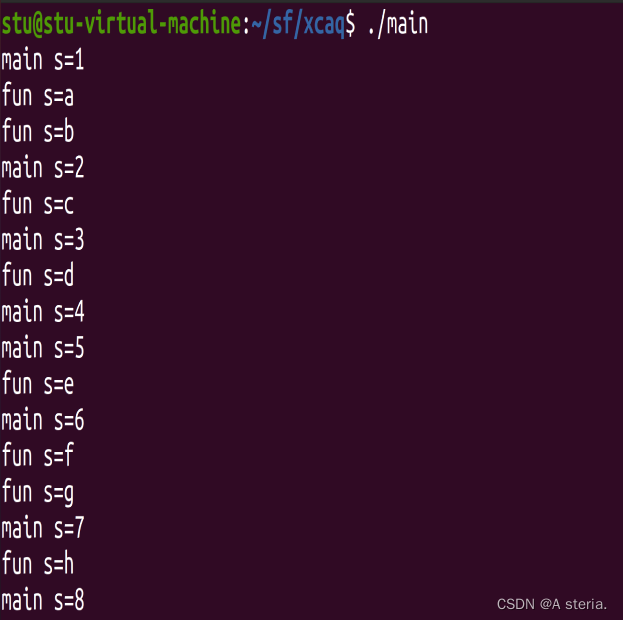This screenshot has width=623, height=620.
Task: Click the 'fun s=g' output line
Action: pos(38,493)
